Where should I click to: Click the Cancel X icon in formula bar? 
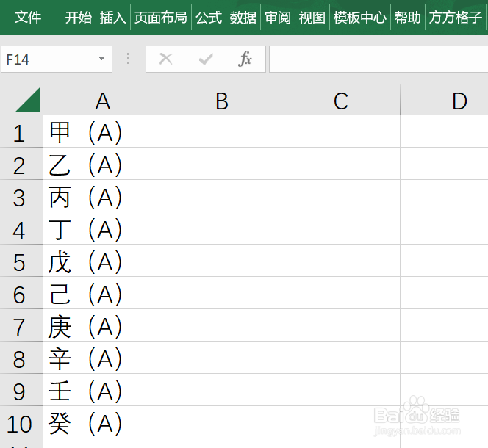point(165,59)
